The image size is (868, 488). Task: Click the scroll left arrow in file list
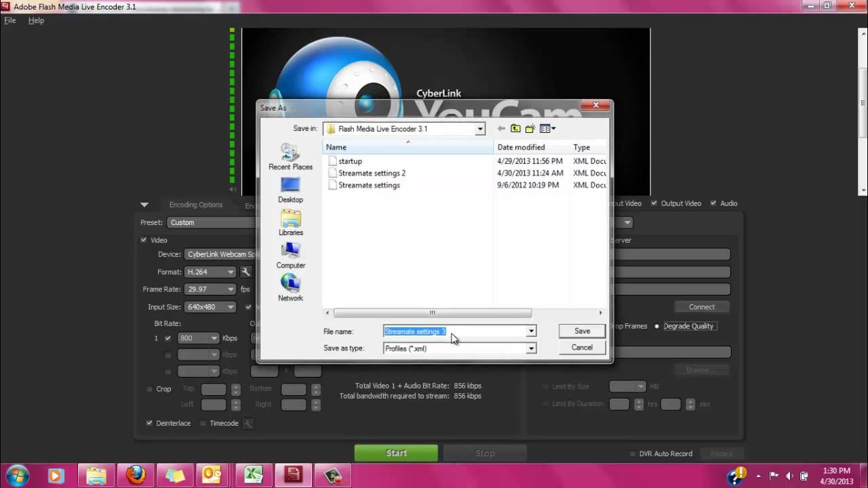[328, 313]
